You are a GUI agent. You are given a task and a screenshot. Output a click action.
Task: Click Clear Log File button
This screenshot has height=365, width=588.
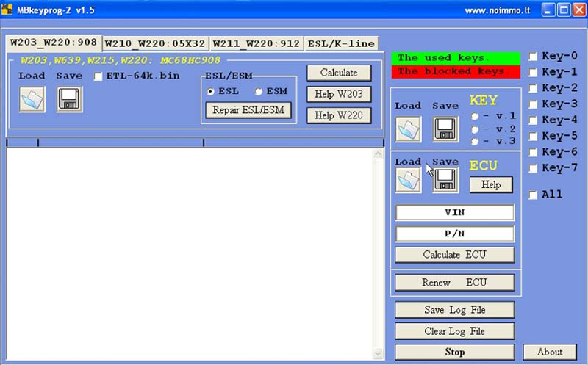click(455, 331)
